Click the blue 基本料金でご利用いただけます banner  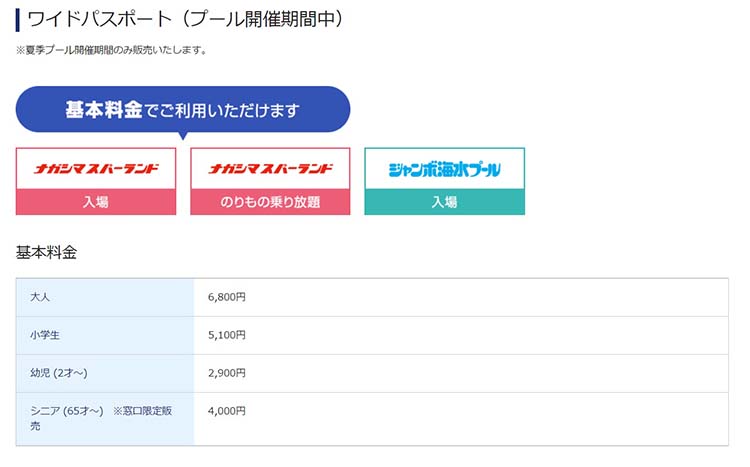click(183, 110)
